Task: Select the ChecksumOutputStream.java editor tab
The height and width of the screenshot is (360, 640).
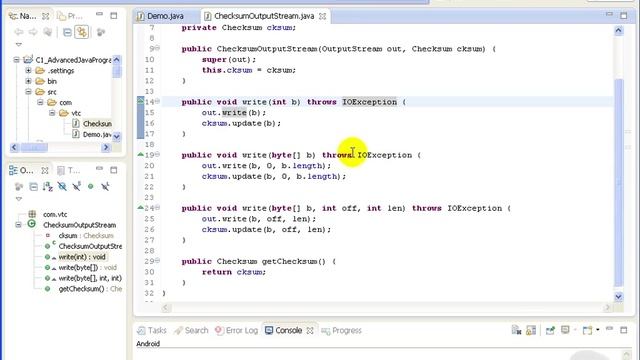Action: click(x=264, y=16)
